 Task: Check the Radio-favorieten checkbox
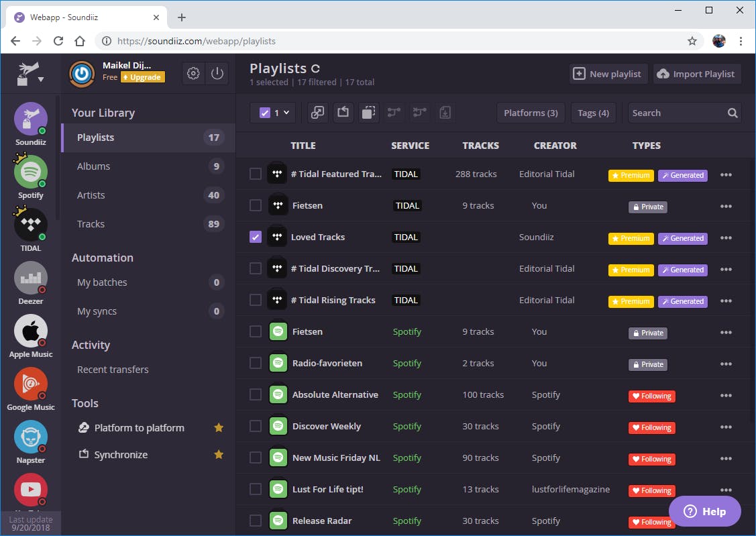tap(256, 363)
